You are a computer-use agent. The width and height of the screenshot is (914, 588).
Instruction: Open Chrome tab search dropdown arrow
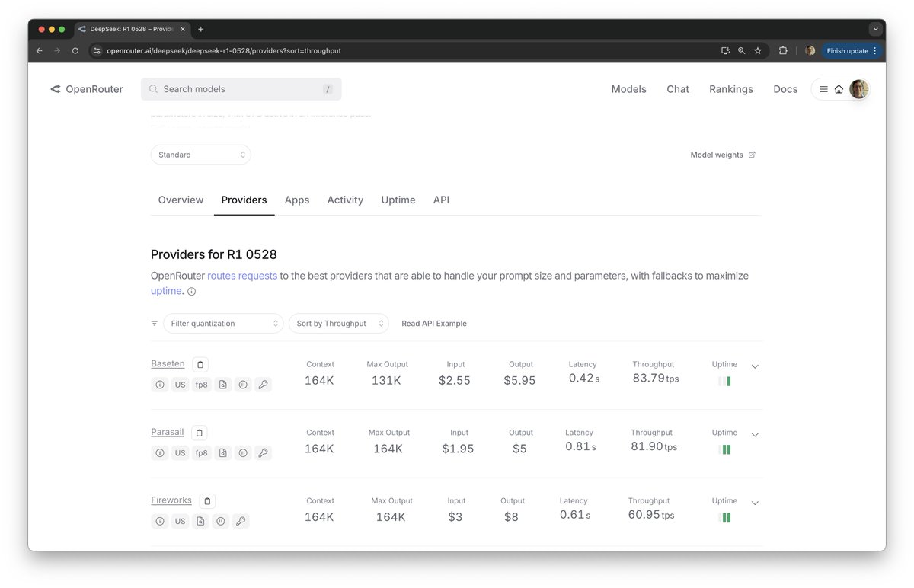876,29
